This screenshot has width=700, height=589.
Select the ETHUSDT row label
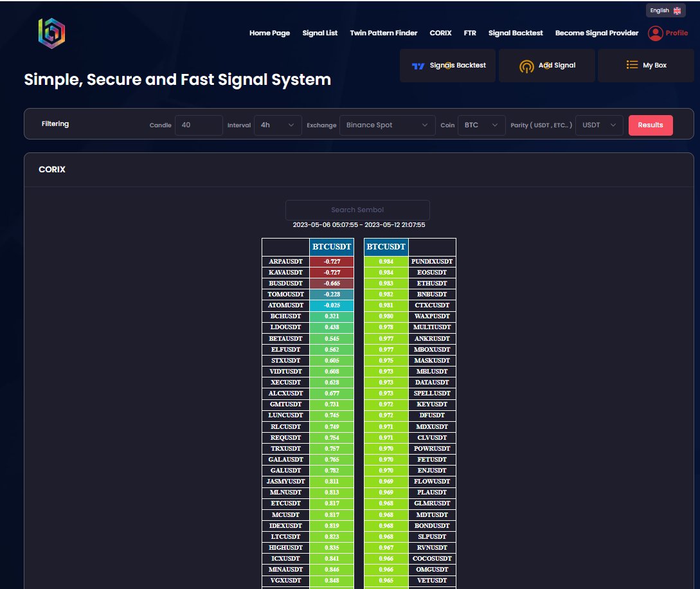click(432, 284)
